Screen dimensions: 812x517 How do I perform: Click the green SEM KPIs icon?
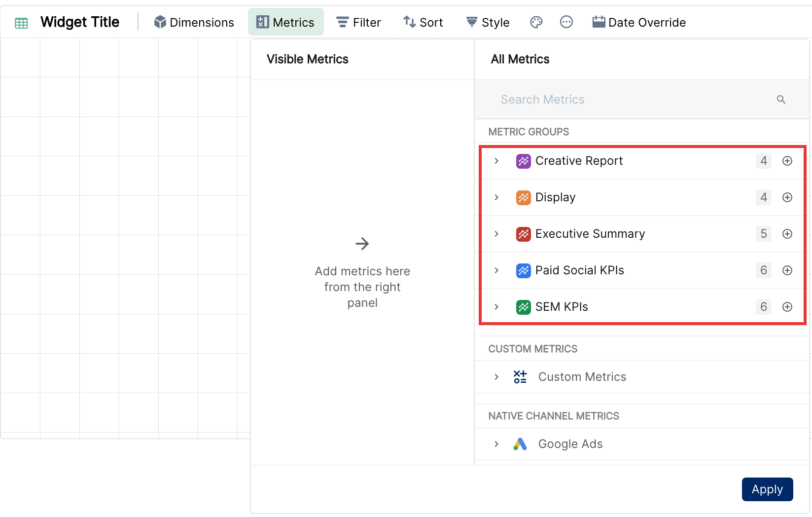click(523, 307)
